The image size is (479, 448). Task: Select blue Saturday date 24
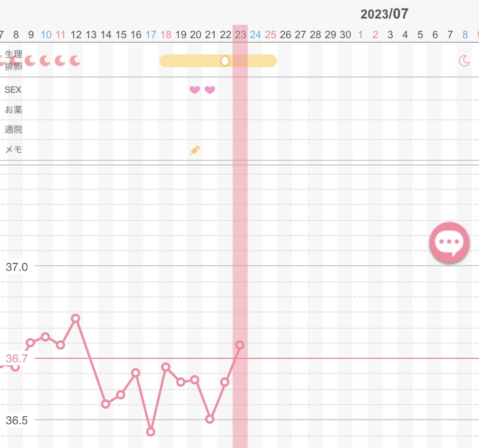coord(255,35)
